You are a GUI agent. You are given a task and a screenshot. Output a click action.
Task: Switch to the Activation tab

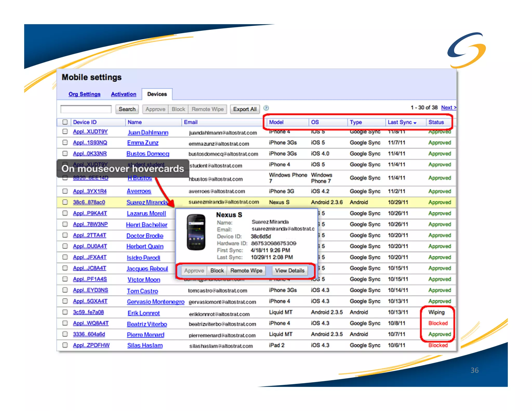123,94
